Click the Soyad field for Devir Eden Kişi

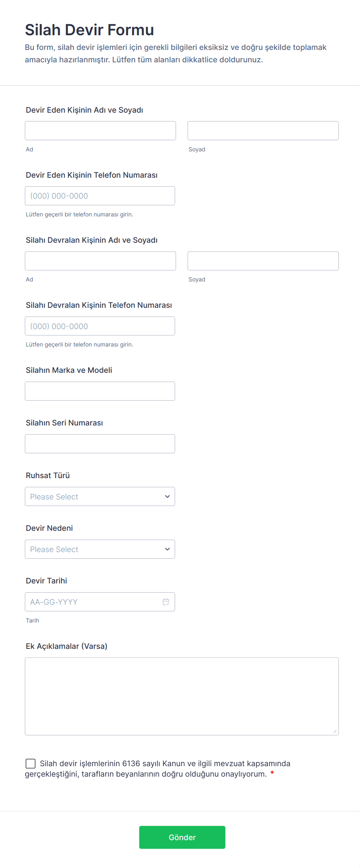coord(263,130)
